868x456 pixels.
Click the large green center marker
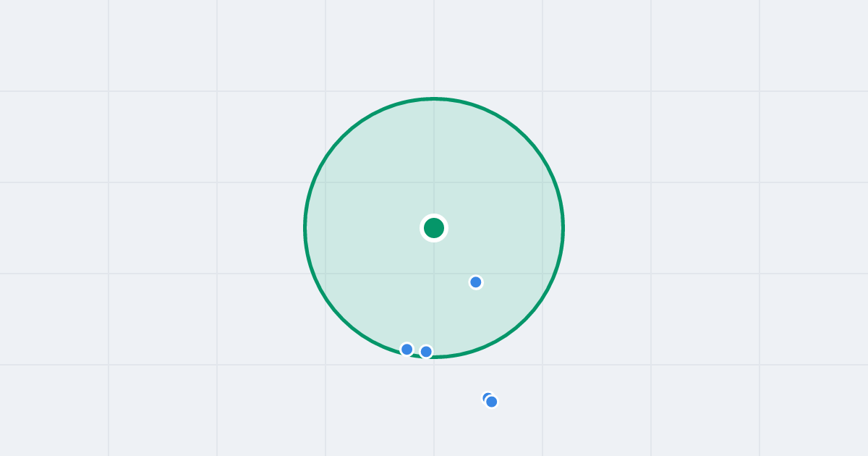[x=434, y=228]
